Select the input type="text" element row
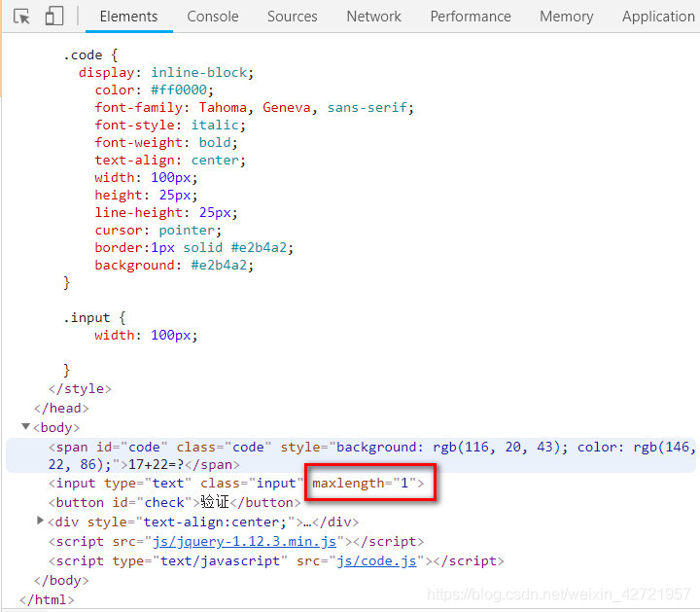This screenshot has width=700, height=612. 236,484
